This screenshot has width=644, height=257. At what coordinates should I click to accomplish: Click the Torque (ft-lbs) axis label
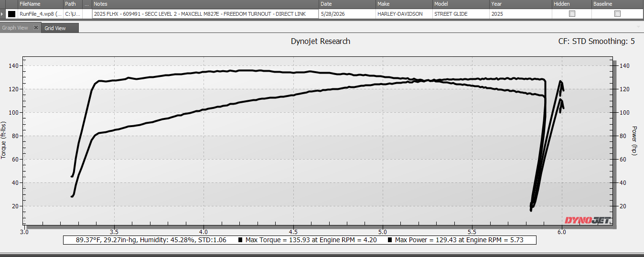4,140
